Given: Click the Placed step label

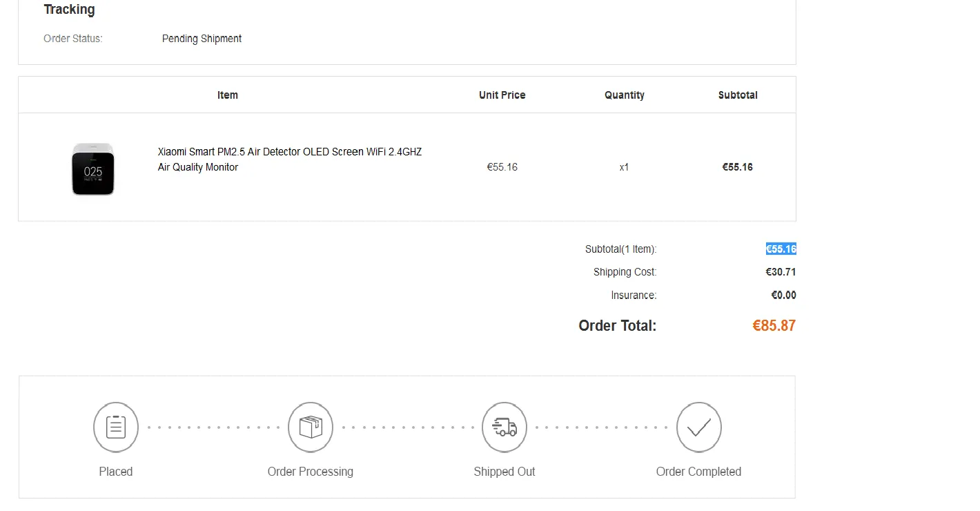Looking at the screenshot, I should click(x=116, y=472).
